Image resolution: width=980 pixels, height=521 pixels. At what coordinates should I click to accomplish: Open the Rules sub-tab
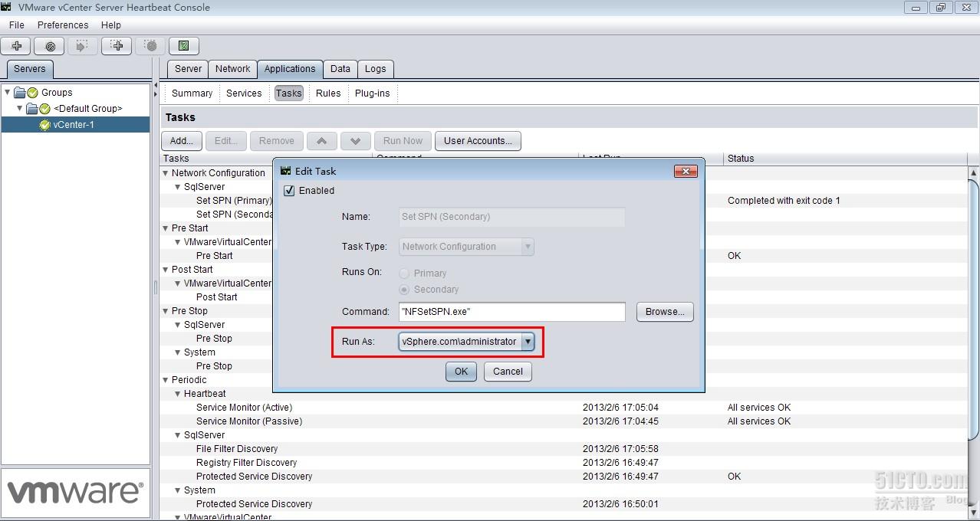(328, 93)
